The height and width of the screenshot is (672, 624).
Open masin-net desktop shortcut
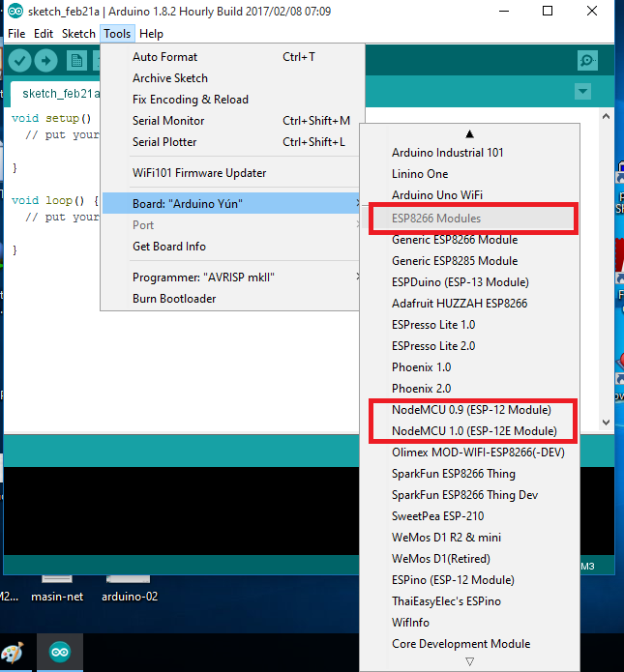pos(57,590)
